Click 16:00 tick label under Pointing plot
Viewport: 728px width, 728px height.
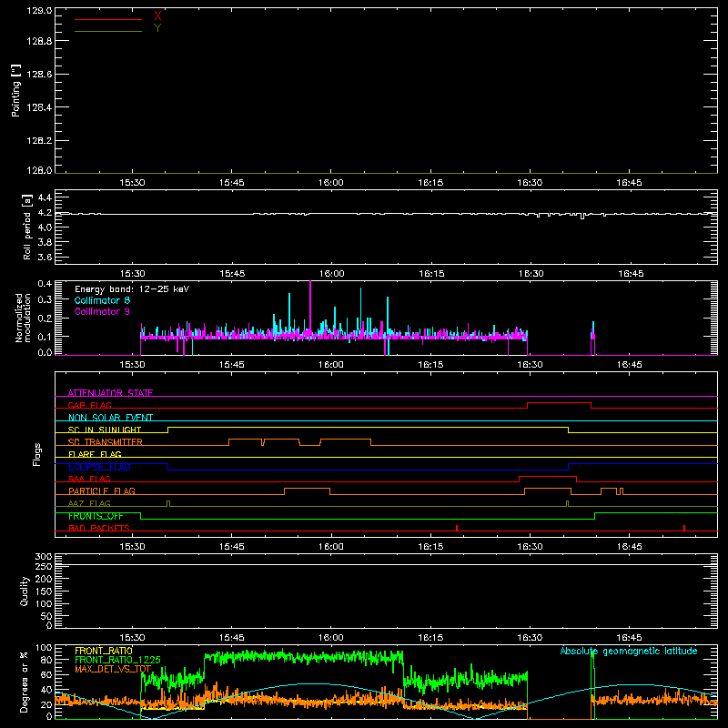click(331, 183)
